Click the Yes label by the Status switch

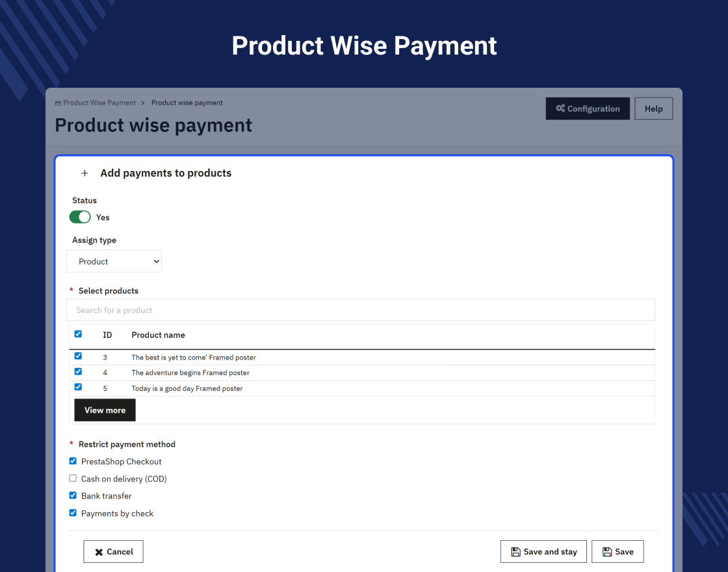click(x=103, y=217)
